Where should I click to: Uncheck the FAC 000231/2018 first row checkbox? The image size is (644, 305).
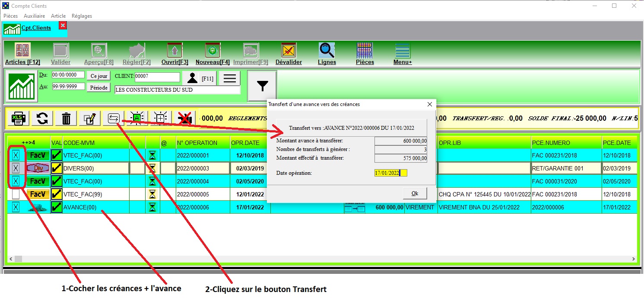(16, 155)
